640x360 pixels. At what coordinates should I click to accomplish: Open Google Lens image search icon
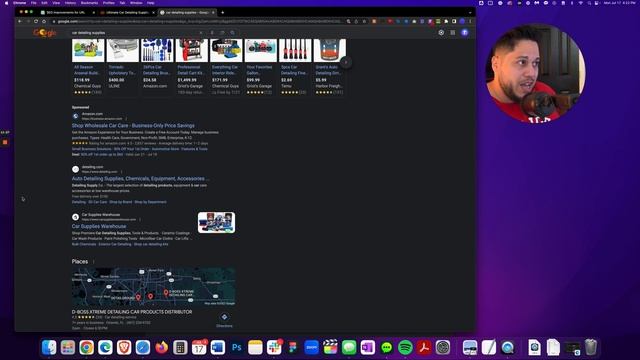pos(222,33)
